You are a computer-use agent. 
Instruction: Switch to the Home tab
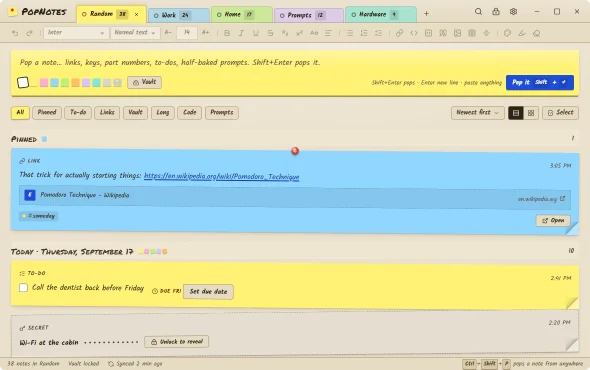[242, 14]
